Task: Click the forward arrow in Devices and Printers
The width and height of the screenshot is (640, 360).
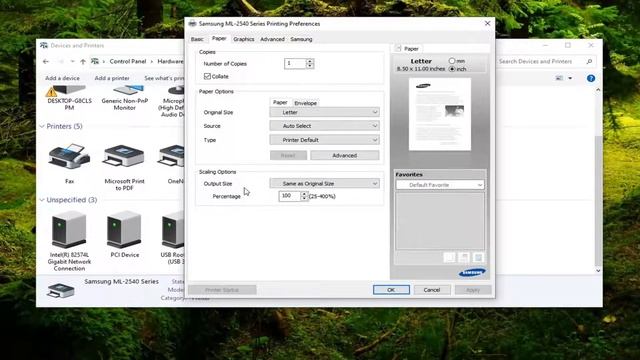Action: [61, 62]
